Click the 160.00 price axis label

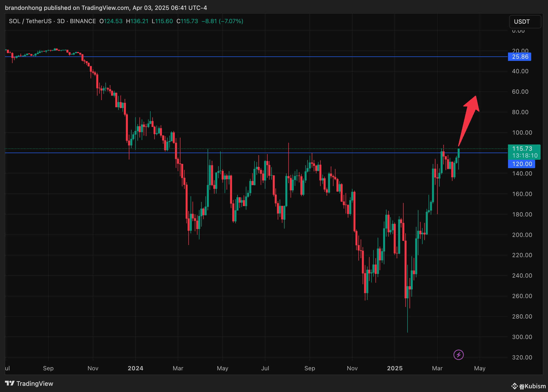[522, 194]
